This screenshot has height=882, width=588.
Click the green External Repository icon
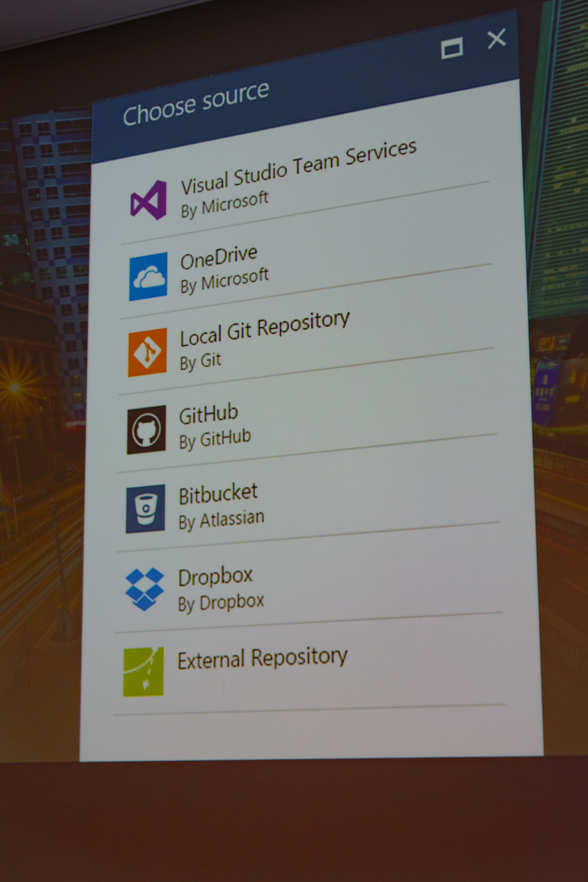144,672
